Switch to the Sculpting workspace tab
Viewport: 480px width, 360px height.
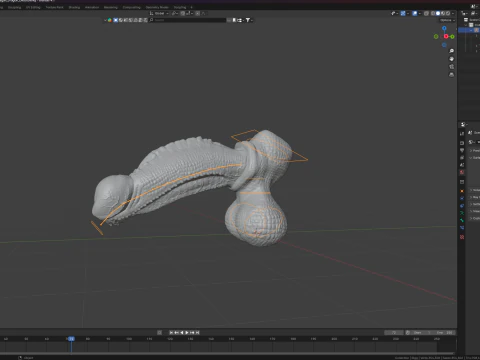pos(14,7)
